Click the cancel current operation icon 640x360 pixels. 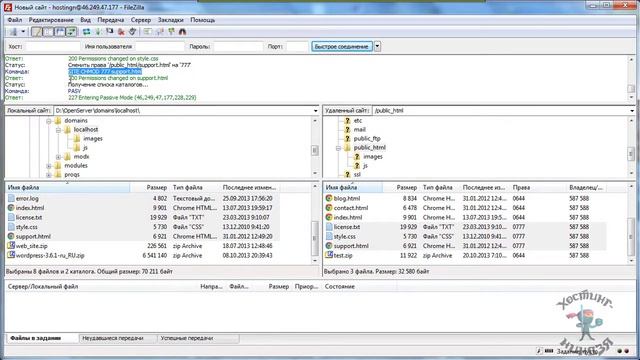pos(109,32)
